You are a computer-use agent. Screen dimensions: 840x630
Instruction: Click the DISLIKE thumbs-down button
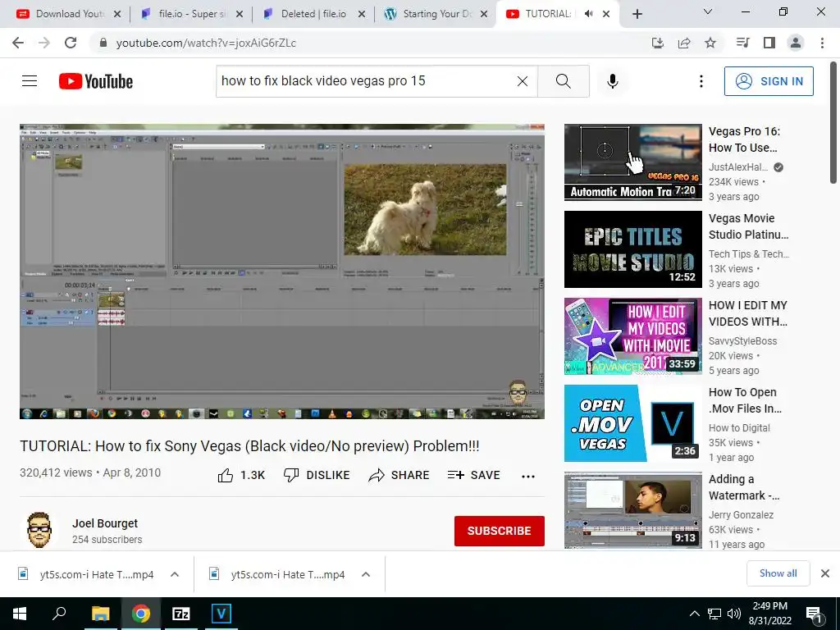click(317, 475)
